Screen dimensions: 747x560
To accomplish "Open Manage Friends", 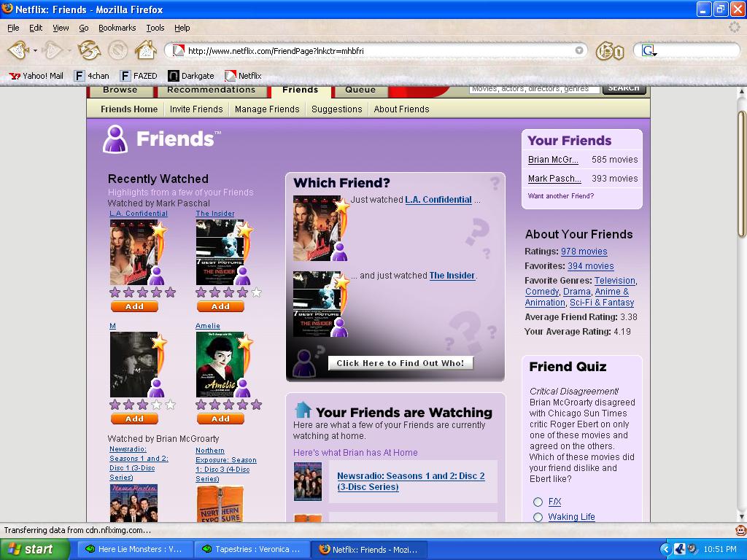I will tap(267, 109).
